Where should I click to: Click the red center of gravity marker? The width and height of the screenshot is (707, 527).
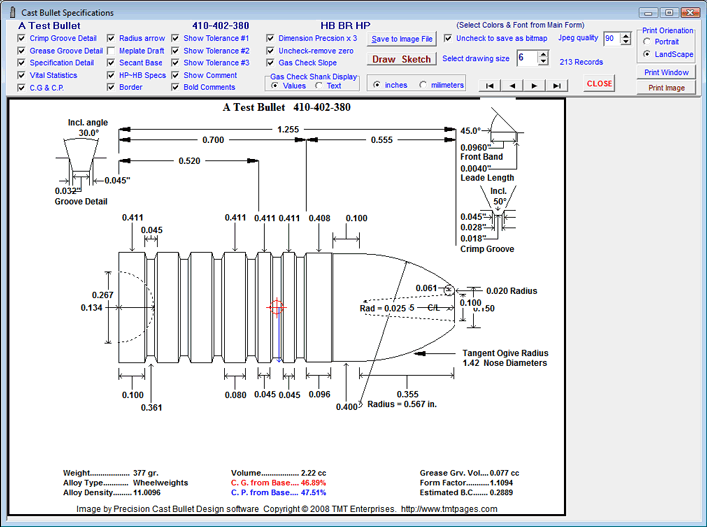pos(278,308)
